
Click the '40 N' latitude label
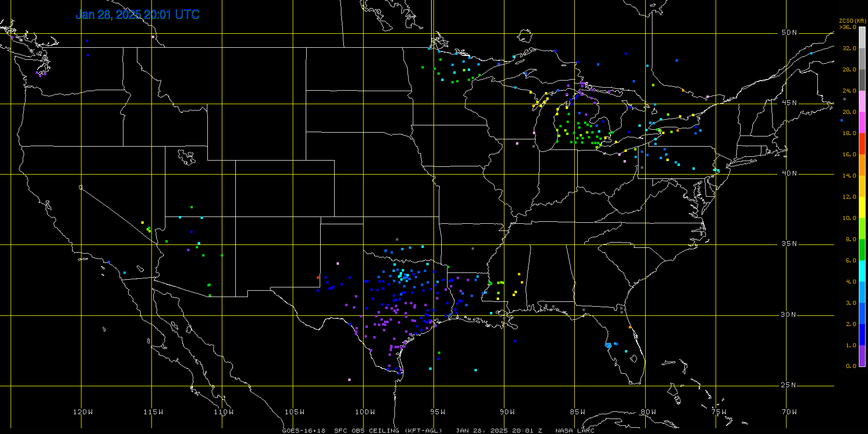(x=789, y=174)
